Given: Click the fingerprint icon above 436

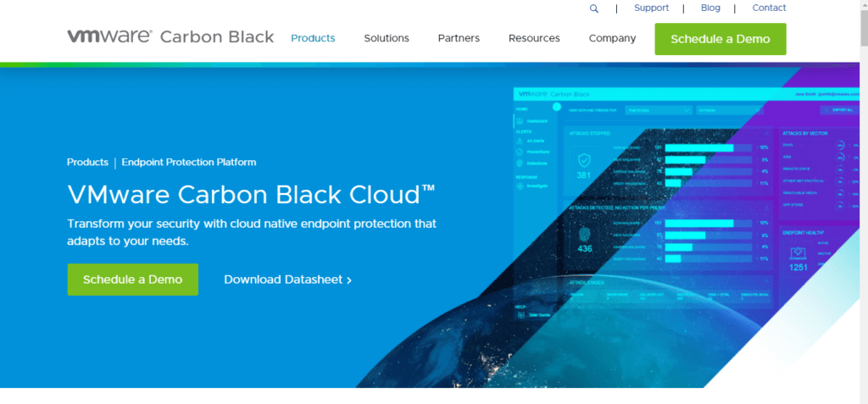Looking at the screenshot, I should pos(585,234).
